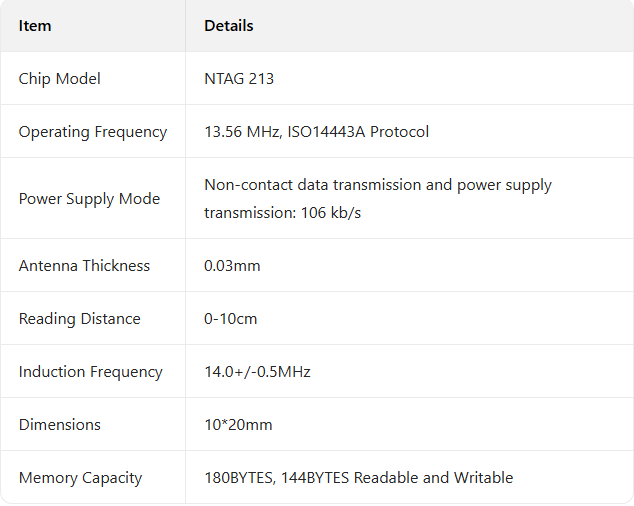Click the "NTAG 213" value cell
The height and width of the screenshot is (506, 634).
[x=239, y=79]
